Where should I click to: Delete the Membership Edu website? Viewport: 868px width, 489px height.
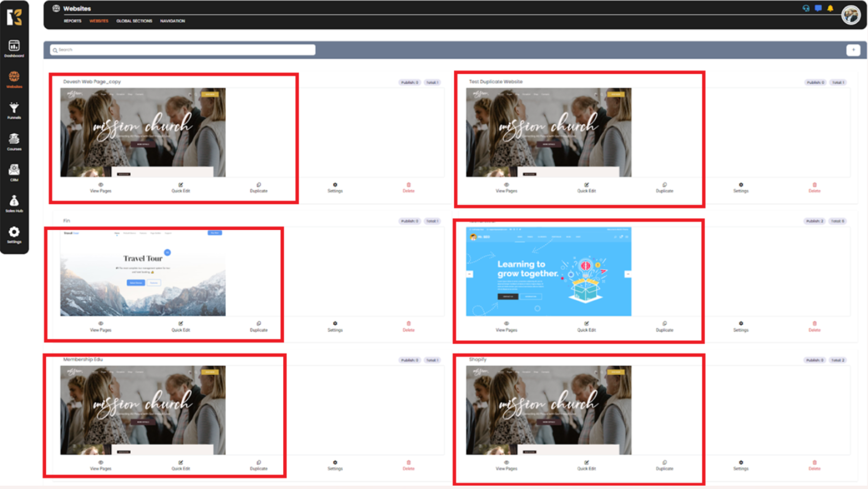(x=408, y=465)
